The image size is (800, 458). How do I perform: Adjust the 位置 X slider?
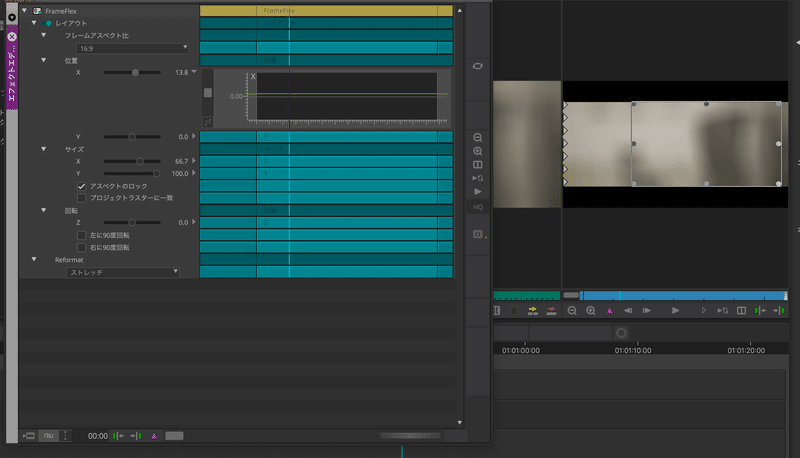tap(135, 72)
